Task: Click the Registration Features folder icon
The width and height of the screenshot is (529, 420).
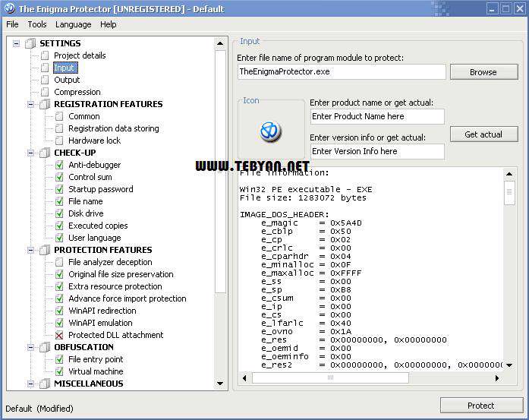Action: click(45, 104)
